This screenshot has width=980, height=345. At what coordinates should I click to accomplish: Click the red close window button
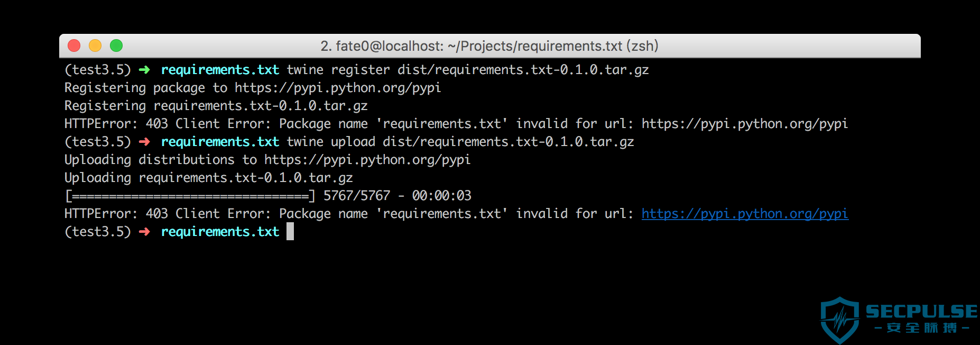(x=74, y=46)
